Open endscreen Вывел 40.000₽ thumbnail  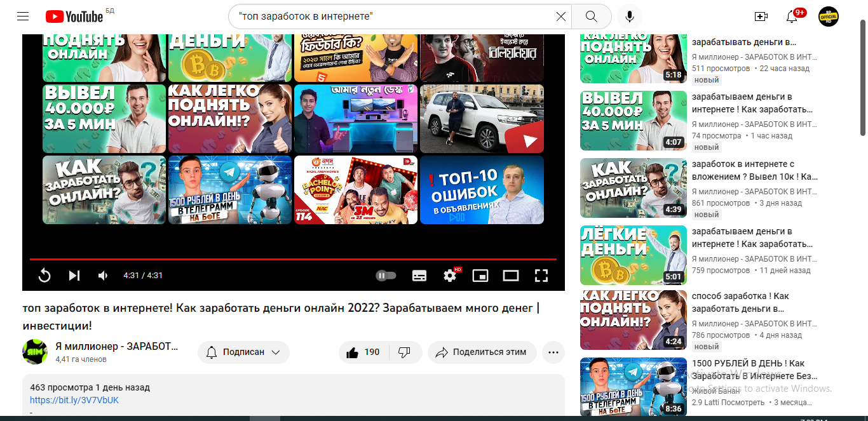point(104,119)
